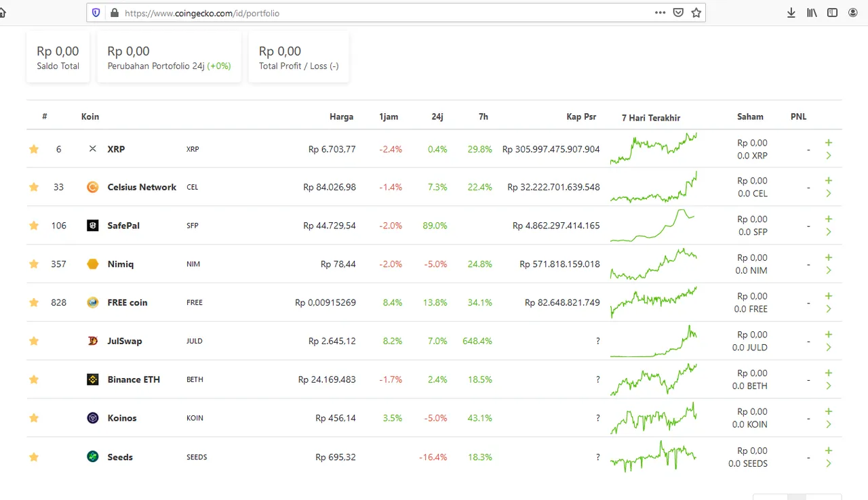
Task: Add a transaction with Nimiq plus icon
Action: [829, 257]
